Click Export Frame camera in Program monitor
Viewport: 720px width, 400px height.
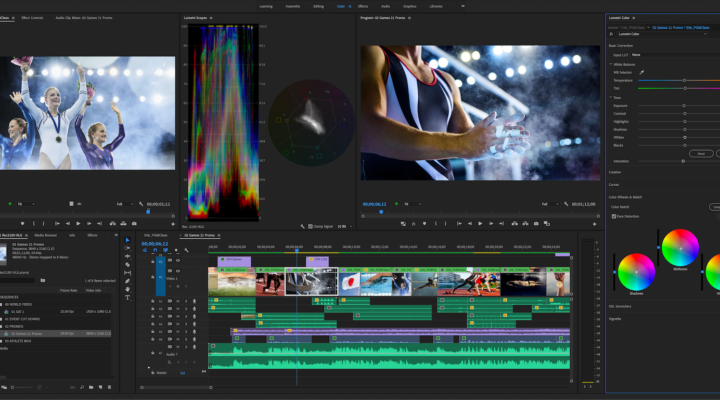[x=536, y=224]
